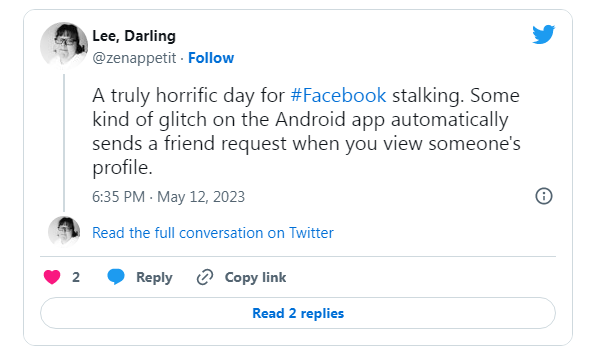Open Lee, Darling's large profile avatar
614x363 pixels.
(x=64, y=45)
